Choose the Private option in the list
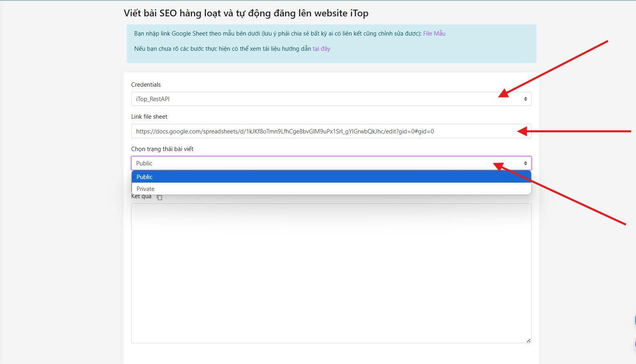Viewport: 636px width, 364px height. point(331,189)
